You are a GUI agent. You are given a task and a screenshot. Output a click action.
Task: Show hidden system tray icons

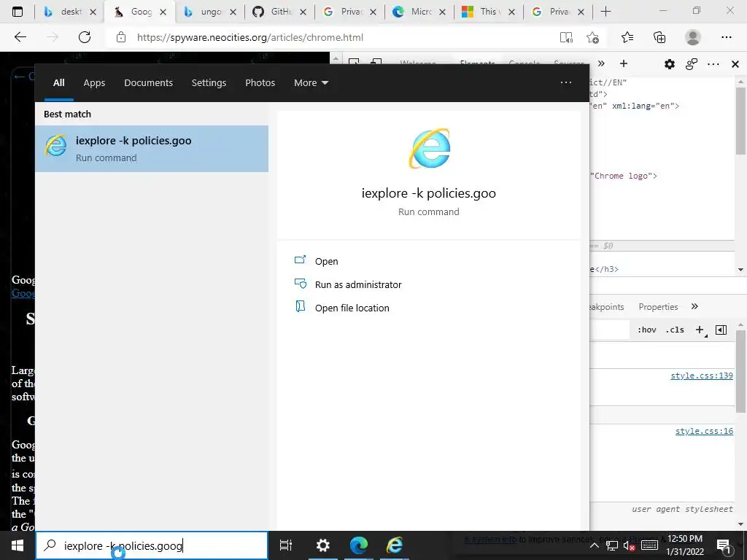pyautogui.click(x=595, y=545)
